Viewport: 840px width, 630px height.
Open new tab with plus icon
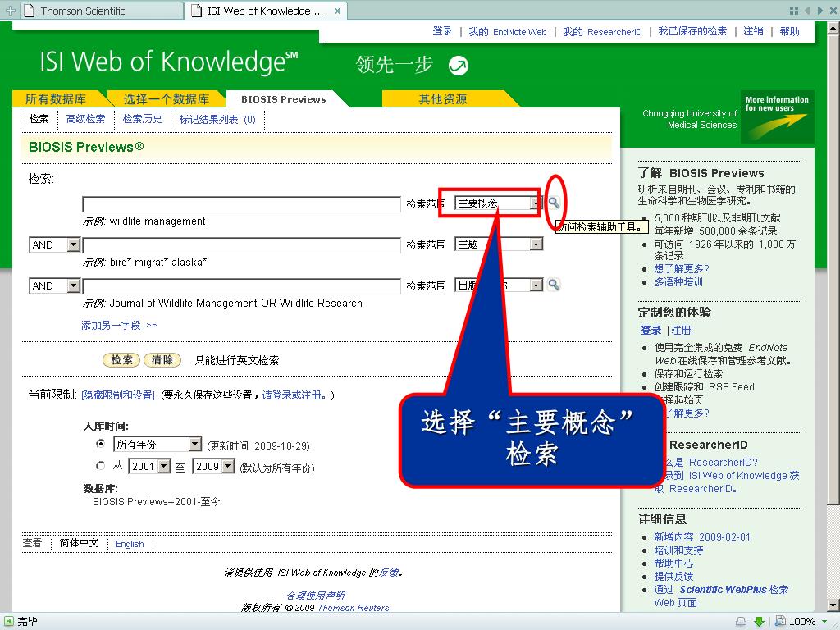coord(10,10)
